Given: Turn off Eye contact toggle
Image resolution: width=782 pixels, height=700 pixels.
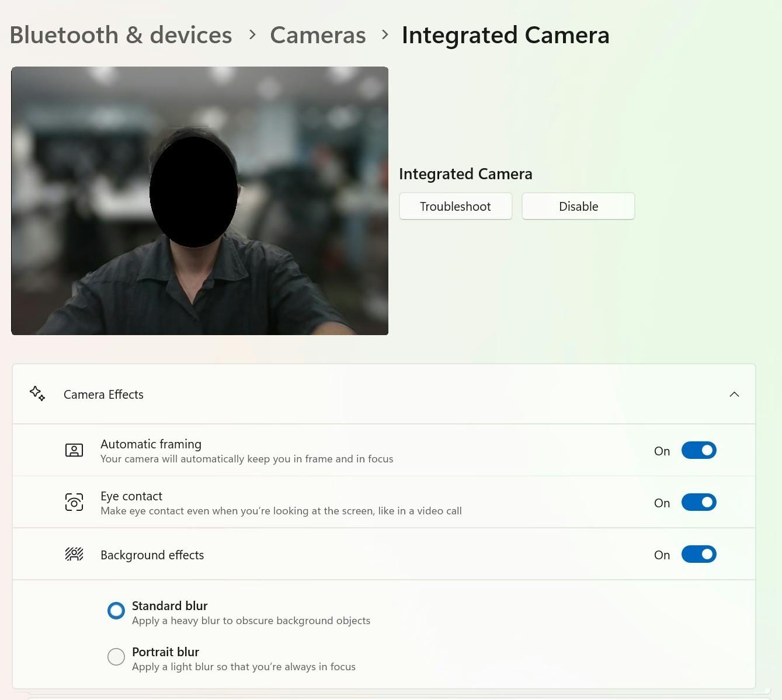Looking at the screenshot, I should 698,502.
